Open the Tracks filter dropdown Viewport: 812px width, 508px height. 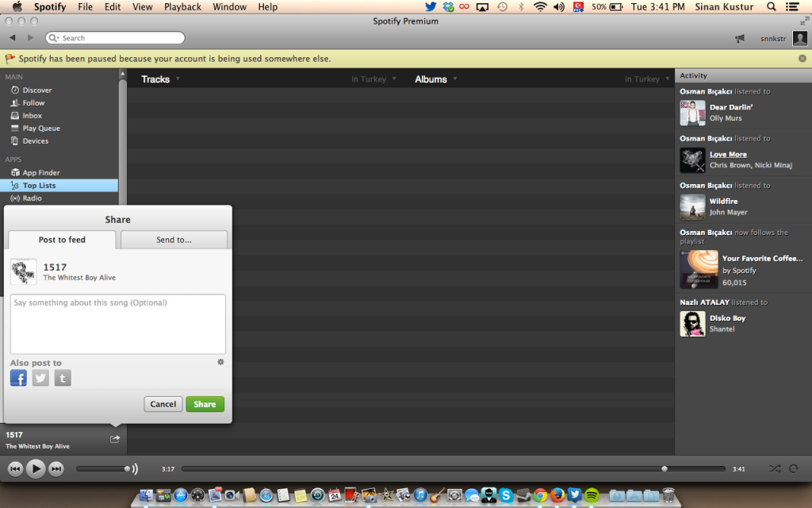click(158, 79)
